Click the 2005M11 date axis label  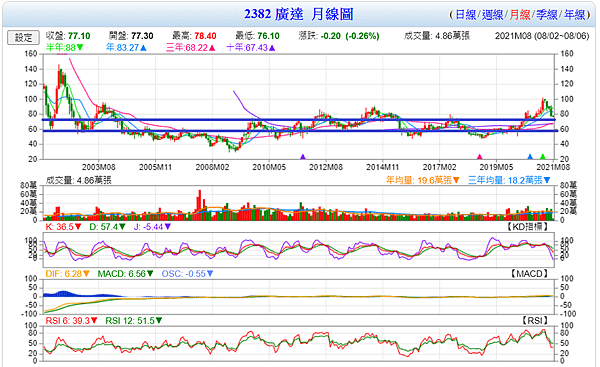[x=155, y=167]
